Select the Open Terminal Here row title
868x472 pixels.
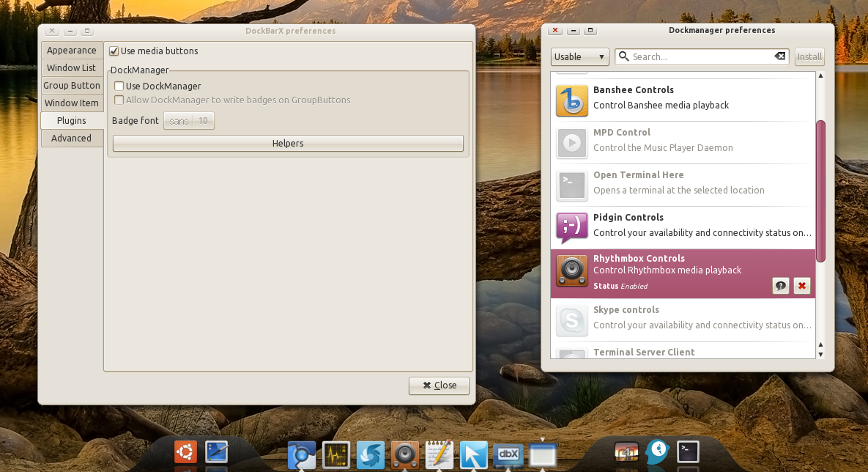click(638, 175)
